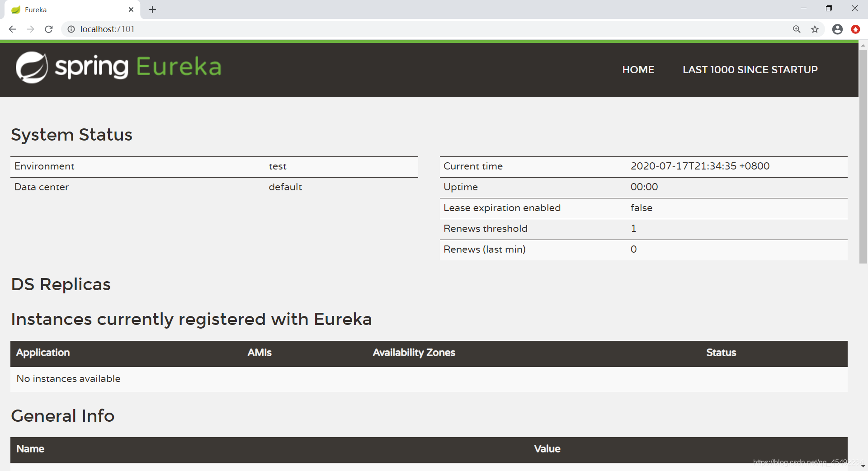
Task: Click the Data center value 'default'
Action: coord(285,187)
